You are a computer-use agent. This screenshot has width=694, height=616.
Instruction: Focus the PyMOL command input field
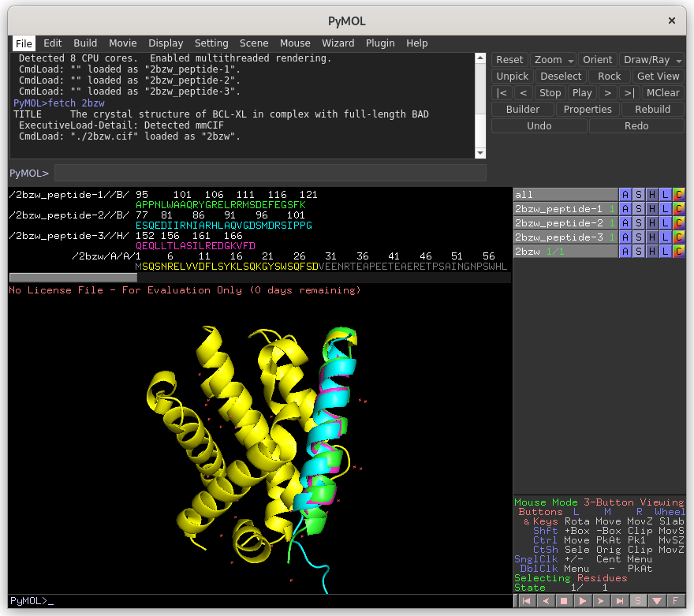tap(270, 173)
